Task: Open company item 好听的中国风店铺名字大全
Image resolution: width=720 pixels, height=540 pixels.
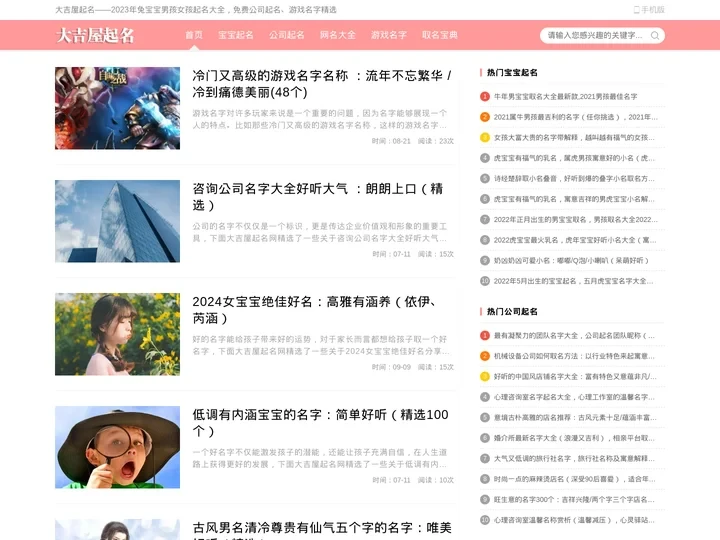Action: [575, 377]
